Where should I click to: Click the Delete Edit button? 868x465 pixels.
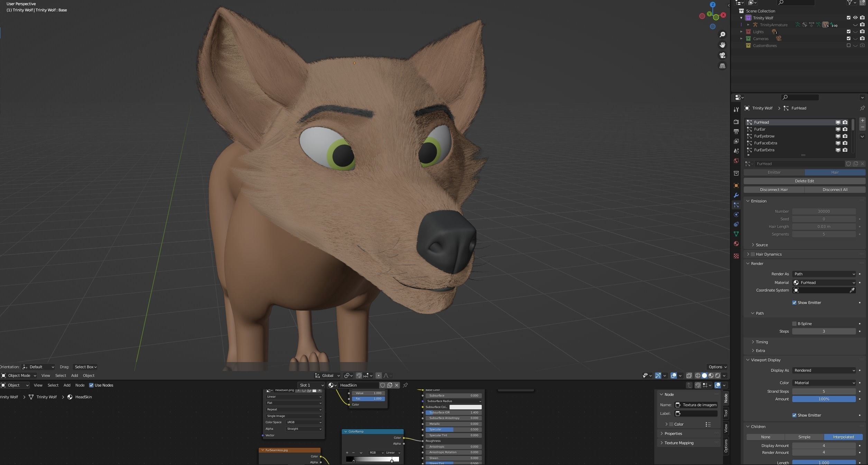(804, 181)
